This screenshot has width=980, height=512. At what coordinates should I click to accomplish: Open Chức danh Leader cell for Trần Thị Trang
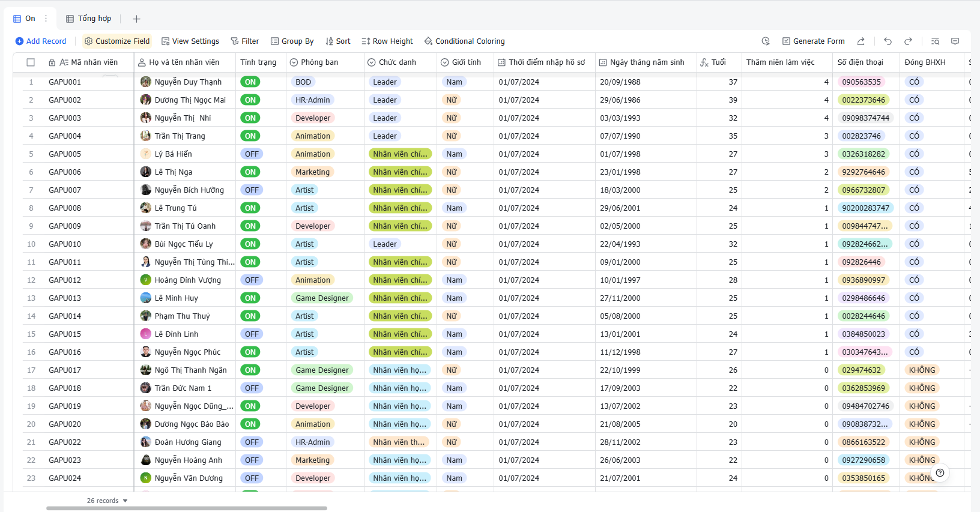pyautogui.click(x=401, y=136)
